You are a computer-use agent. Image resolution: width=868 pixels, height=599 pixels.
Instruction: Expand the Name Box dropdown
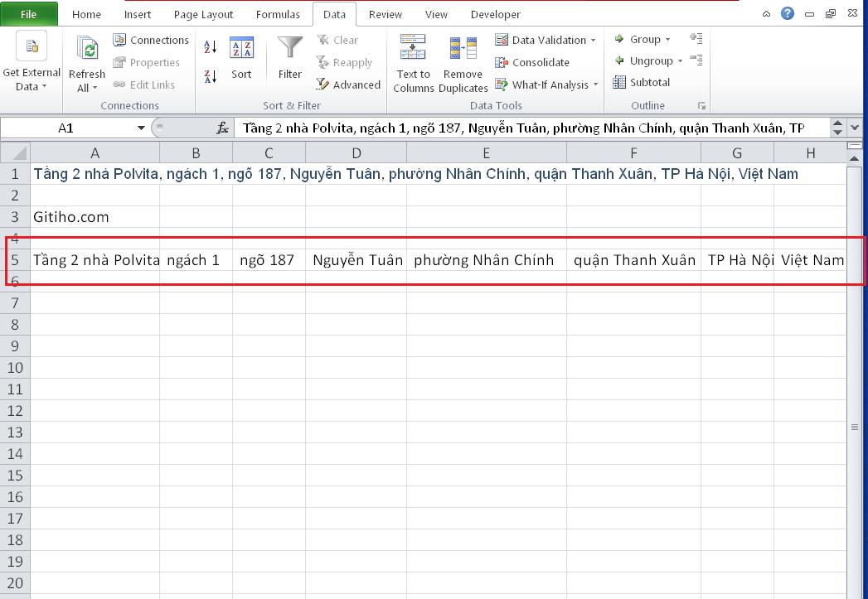coord(141,128)
